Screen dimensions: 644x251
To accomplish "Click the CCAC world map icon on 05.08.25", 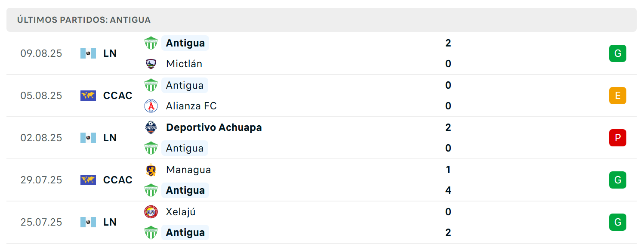I will [x=88, y=96].
